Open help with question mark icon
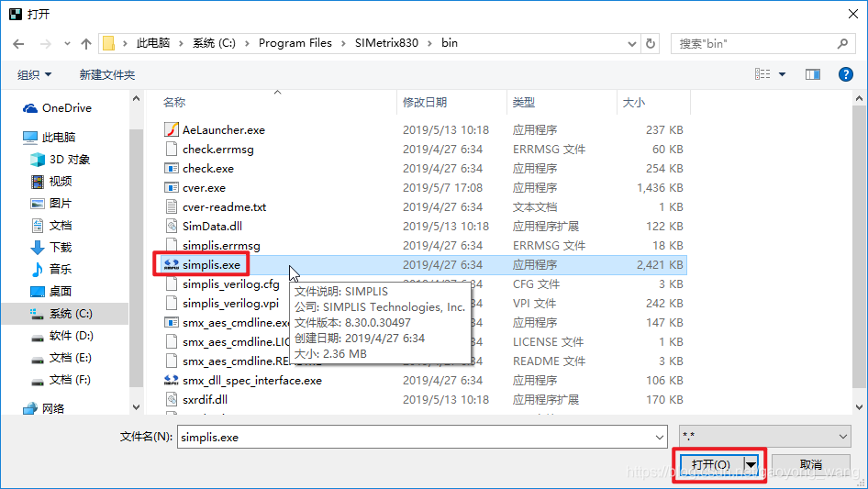 click(845, 74)
